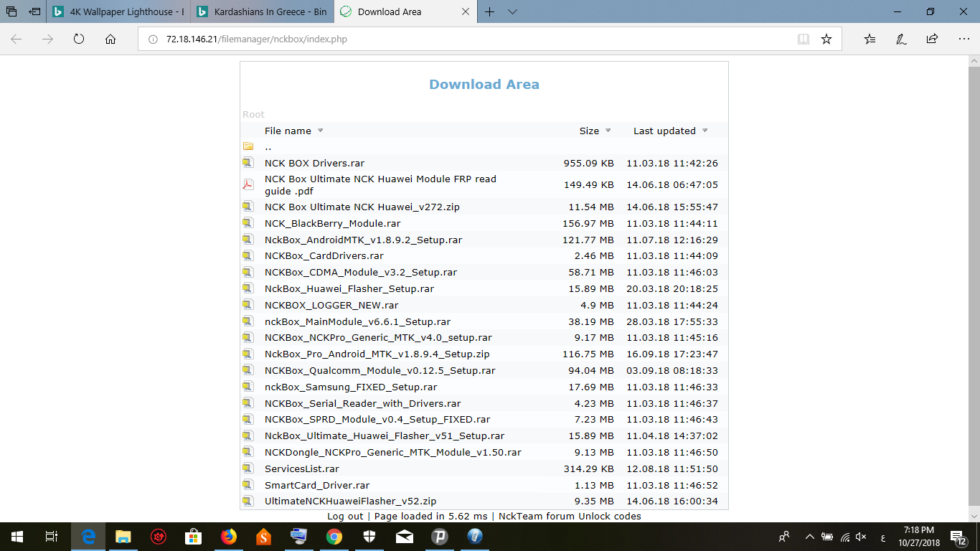Click the Log out link
Screen dimensions: 980x551
[x=345, y=516]
